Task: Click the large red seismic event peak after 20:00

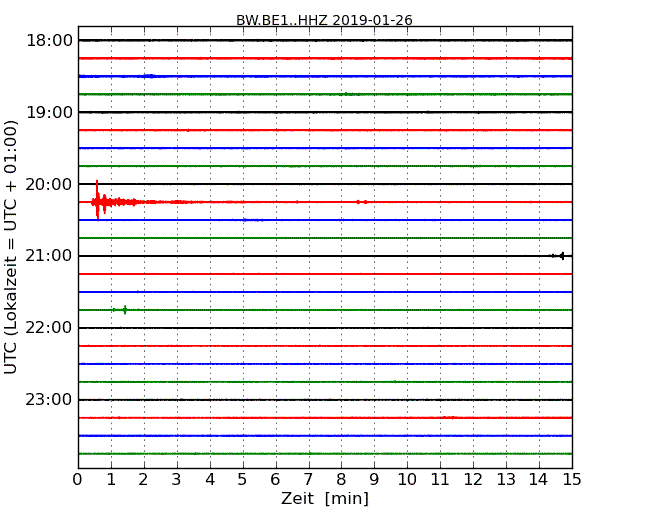Action: [97, 200]
